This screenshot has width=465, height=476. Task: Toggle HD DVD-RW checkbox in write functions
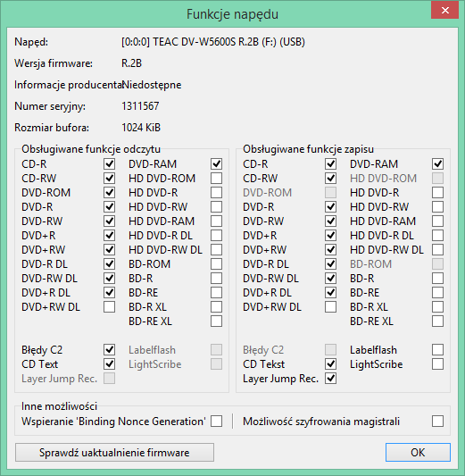[437, 206]
